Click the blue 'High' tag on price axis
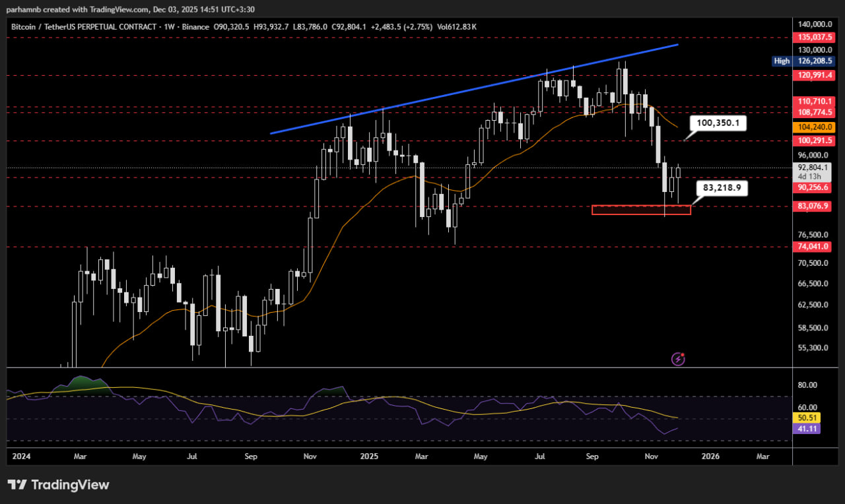Screen dimensions: 845x504 (x=782, y=61)
